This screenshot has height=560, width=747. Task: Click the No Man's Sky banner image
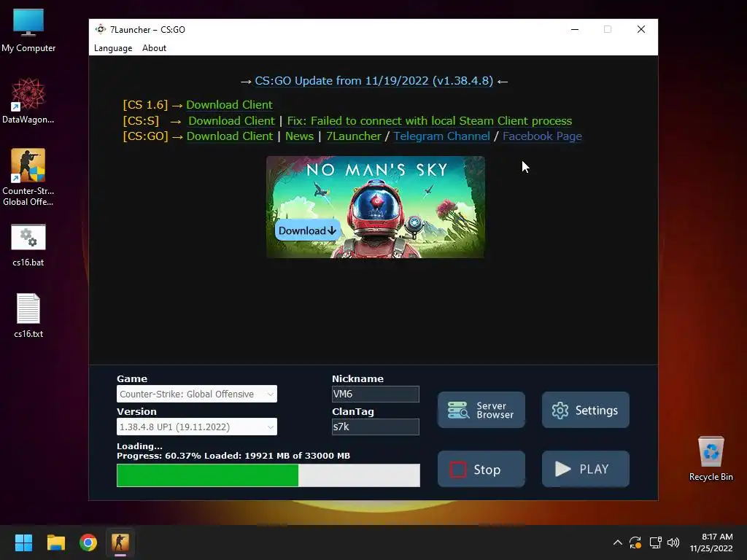[376, 207]
